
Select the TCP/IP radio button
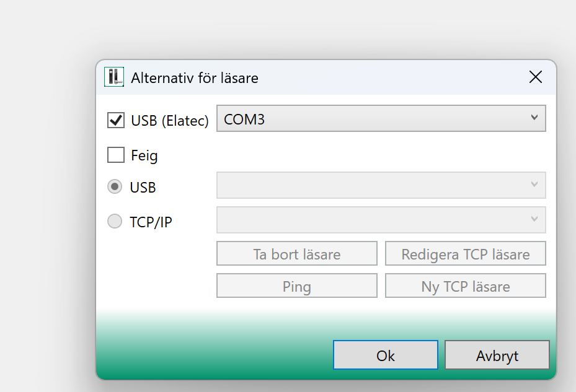[115, 221]
